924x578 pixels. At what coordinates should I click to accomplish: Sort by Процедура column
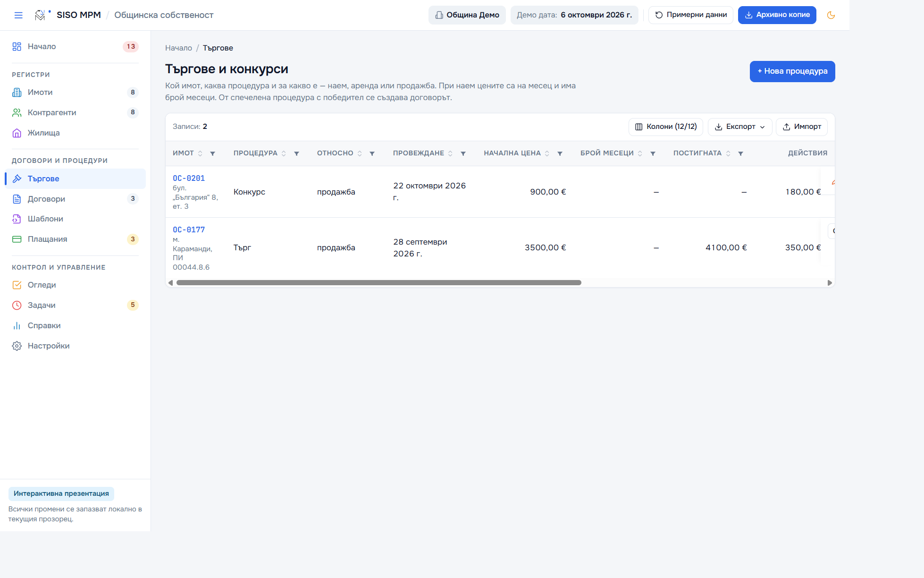[x=284, y=153]
